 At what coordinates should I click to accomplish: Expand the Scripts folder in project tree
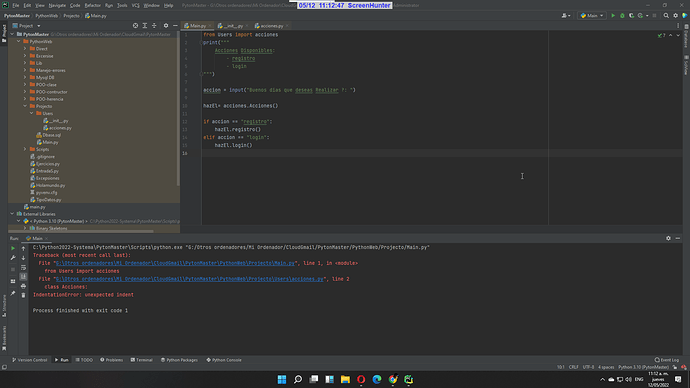[x=25, y=150]
